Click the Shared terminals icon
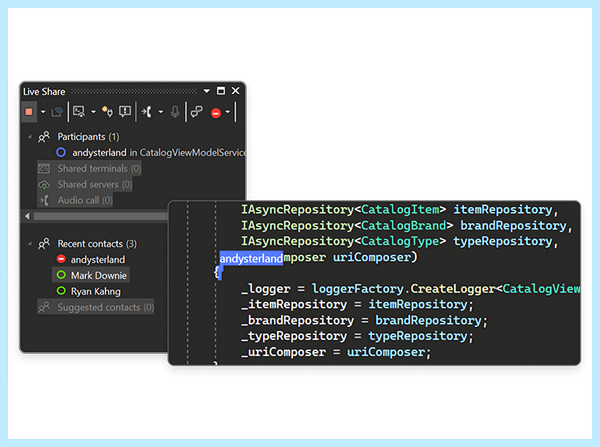The height and width of the screenshot is (447, 600). click(x=44, y=168)
